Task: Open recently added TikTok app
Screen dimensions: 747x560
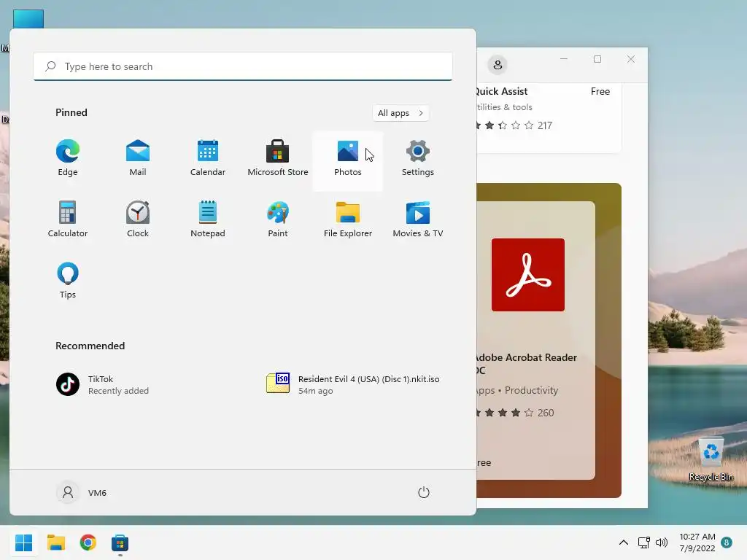Action: 102,384
